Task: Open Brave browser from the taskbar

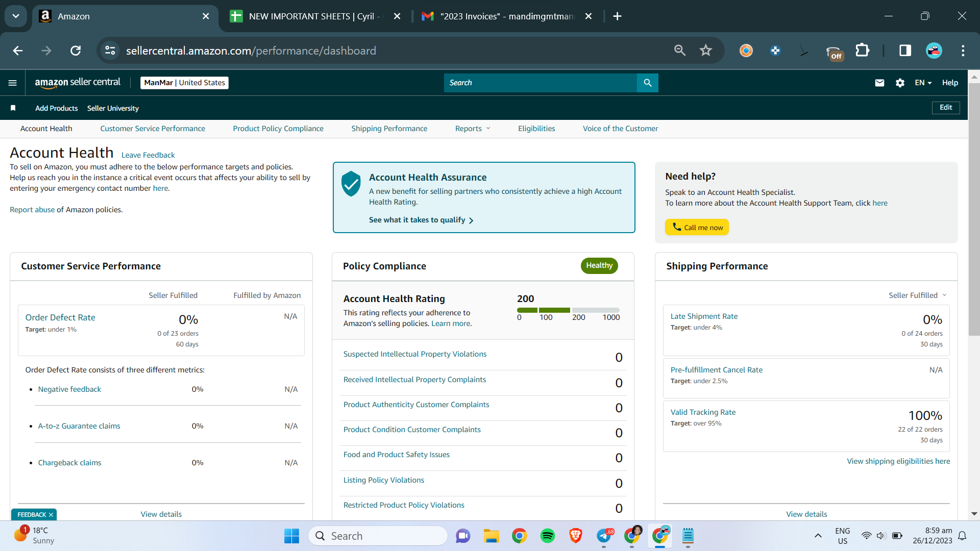Action: click(x=576, y=536)
